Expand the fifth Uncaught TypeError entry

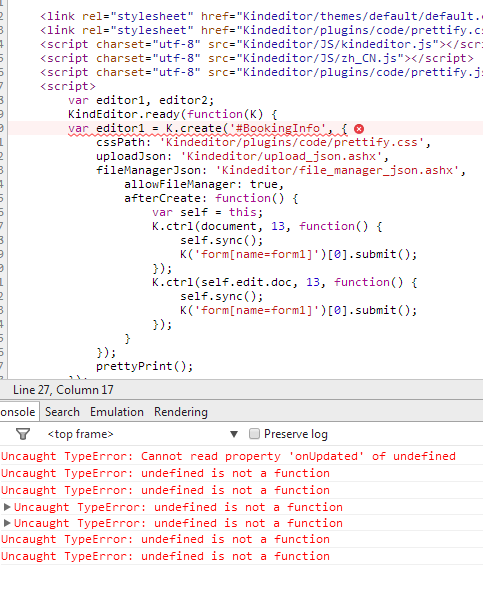[6, 523]
